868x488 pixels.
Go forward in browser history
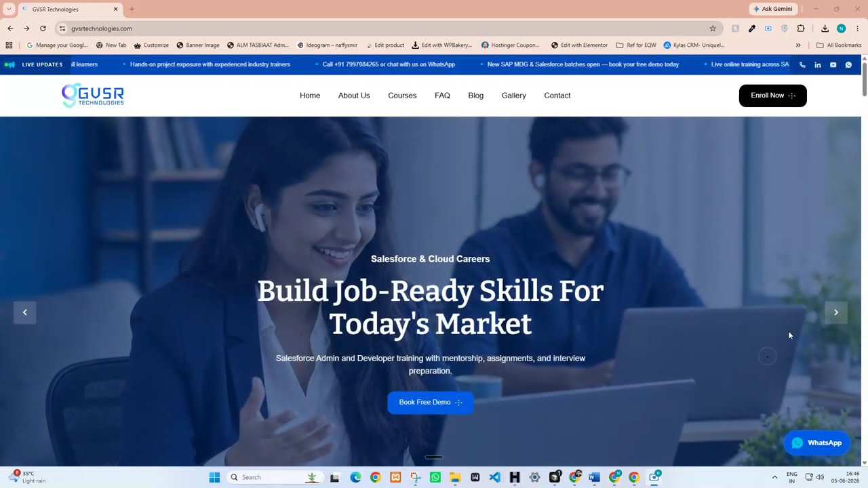(26, 28)
